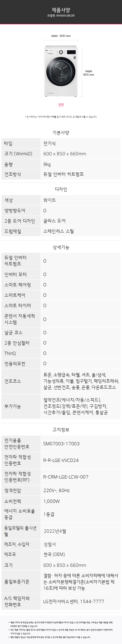Viewport: 122px width, 644px height.
Task: Select the pink 정면 view label
Action: [61, 105]
